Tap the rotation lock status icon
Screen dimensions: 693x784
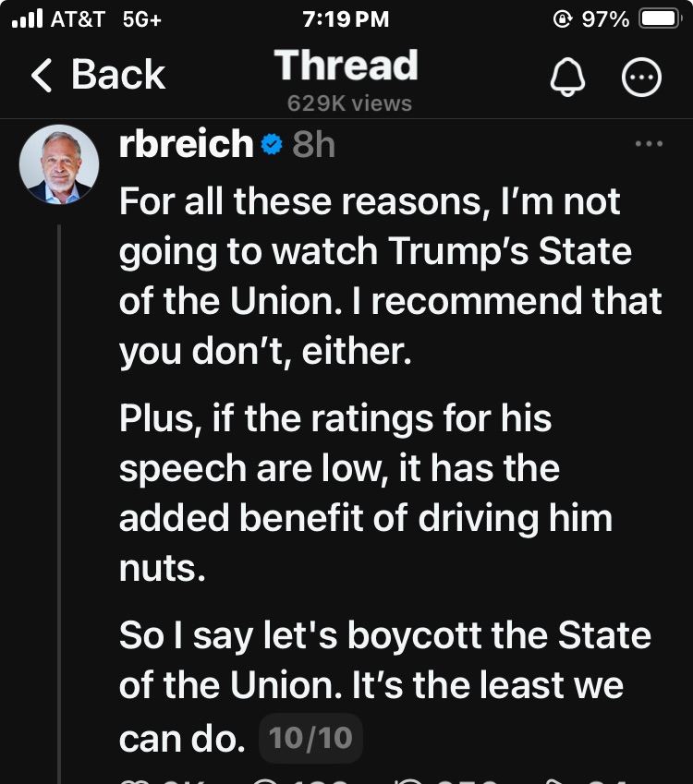[561, 19]
